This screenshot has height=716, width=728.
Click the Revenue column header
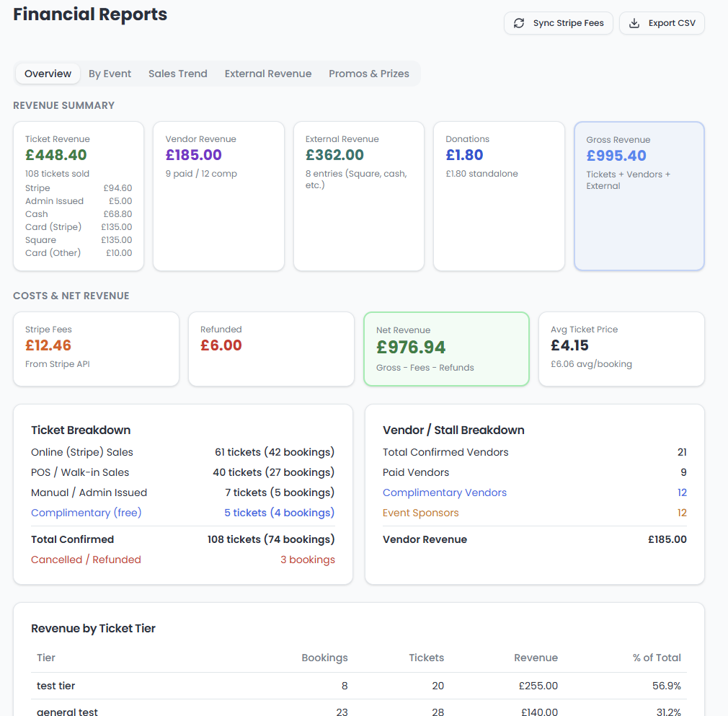click(536, 658)
